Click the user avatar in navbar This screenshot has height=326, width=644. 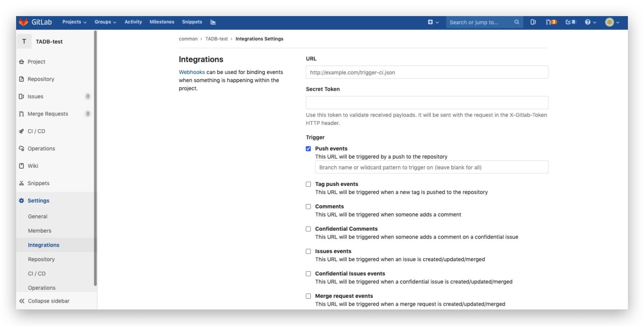tap(609, 22)
